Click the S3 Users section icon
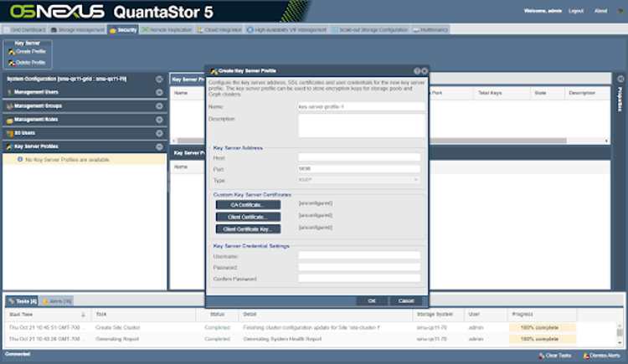 9,133
